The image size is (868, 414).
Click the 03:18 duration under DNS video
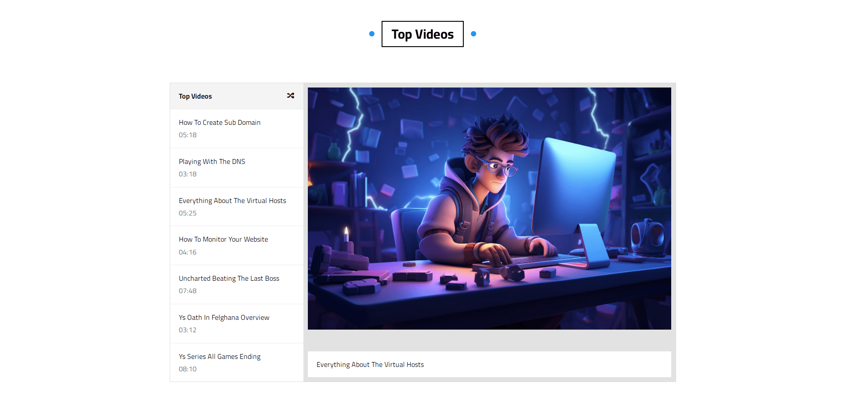[187, 174]
